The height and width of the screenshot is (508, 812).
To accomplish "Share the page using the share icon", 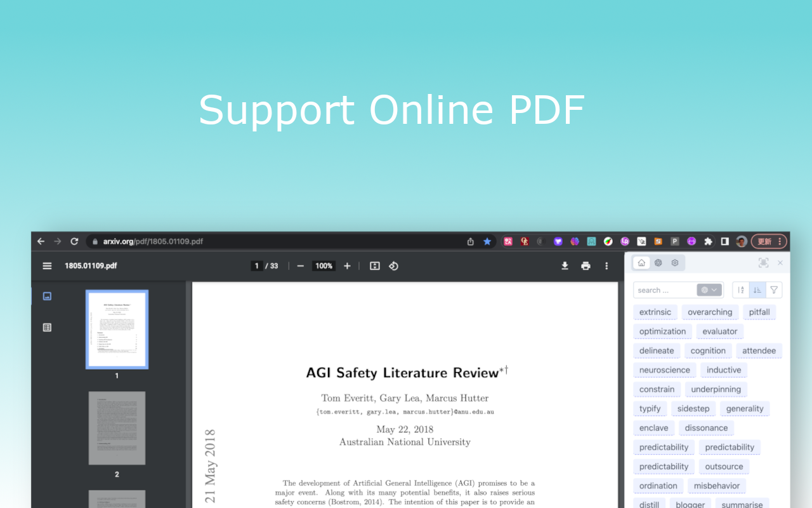I will coord(470,241).
